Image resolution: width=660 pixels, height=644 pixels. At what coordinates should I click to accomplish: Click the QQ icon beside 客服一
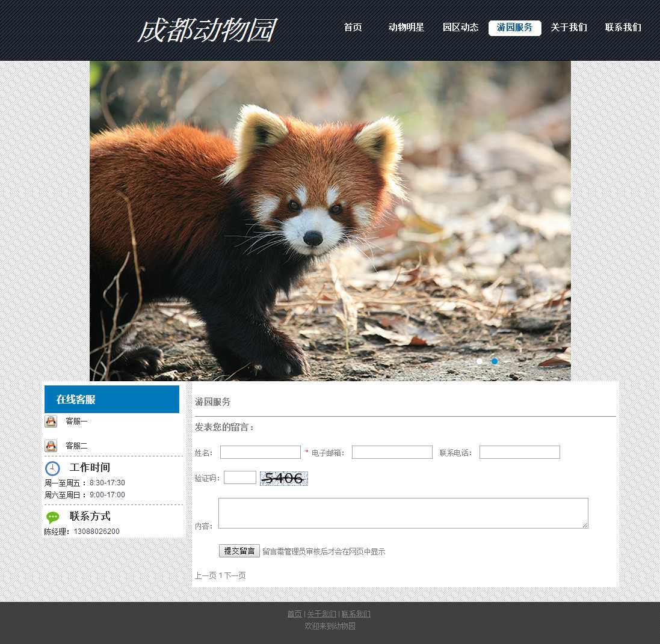point(51,421)
